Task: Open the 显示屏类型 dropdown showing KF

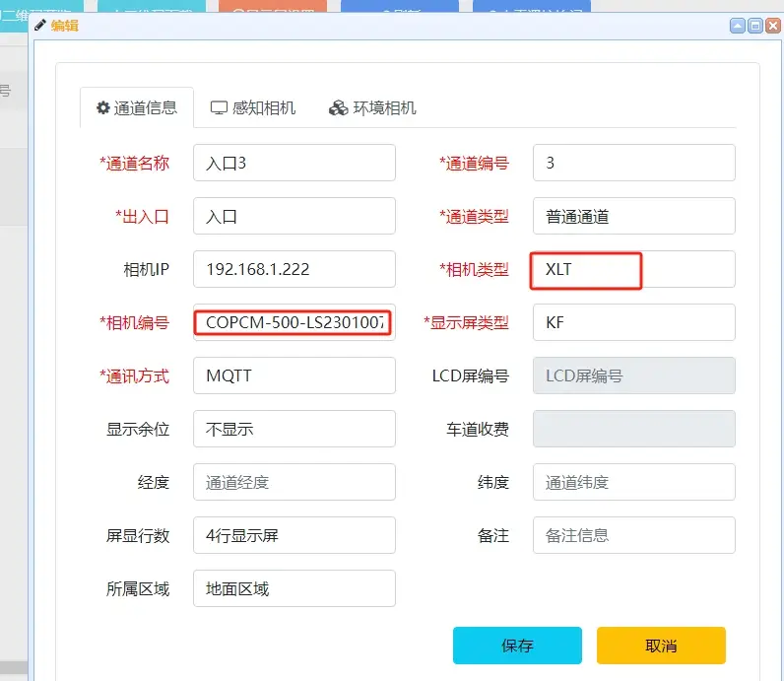Action: pos(633,322)
